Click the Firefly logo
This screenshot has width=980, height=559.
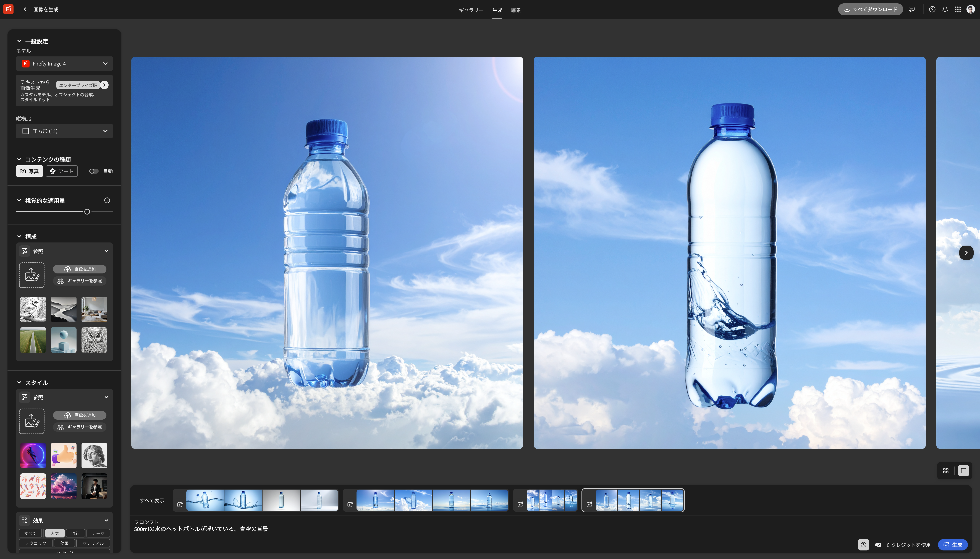(x=8, y=9)
